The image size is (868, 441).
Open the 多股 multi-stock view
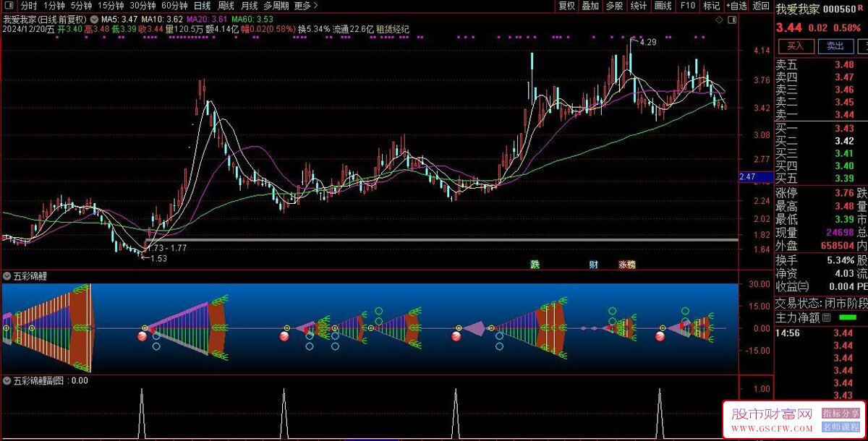614,6
